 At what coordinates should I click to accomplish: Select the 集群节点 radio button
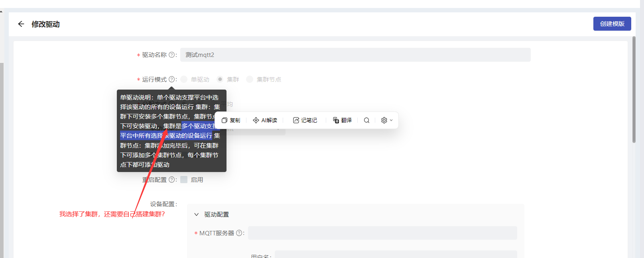click(x=250, y=79)
